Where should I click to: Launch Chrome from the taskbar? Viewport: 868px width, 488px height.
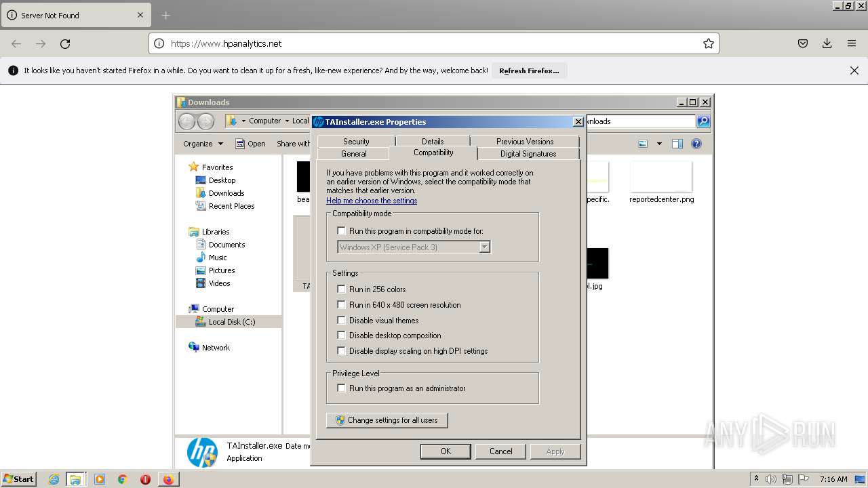pyautogui.click(x=122, y=479)
